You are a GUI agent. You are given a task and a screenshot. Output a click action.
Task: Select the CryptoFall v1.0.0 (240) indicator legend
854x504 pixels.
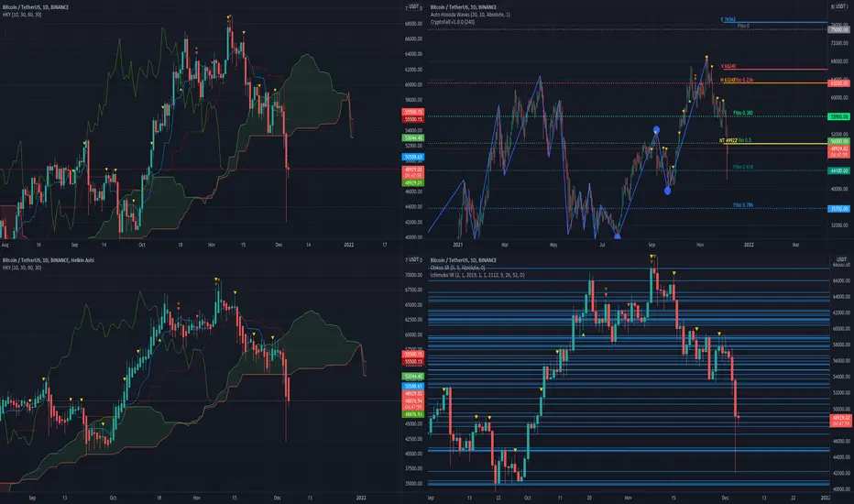(x=452, y=22)
